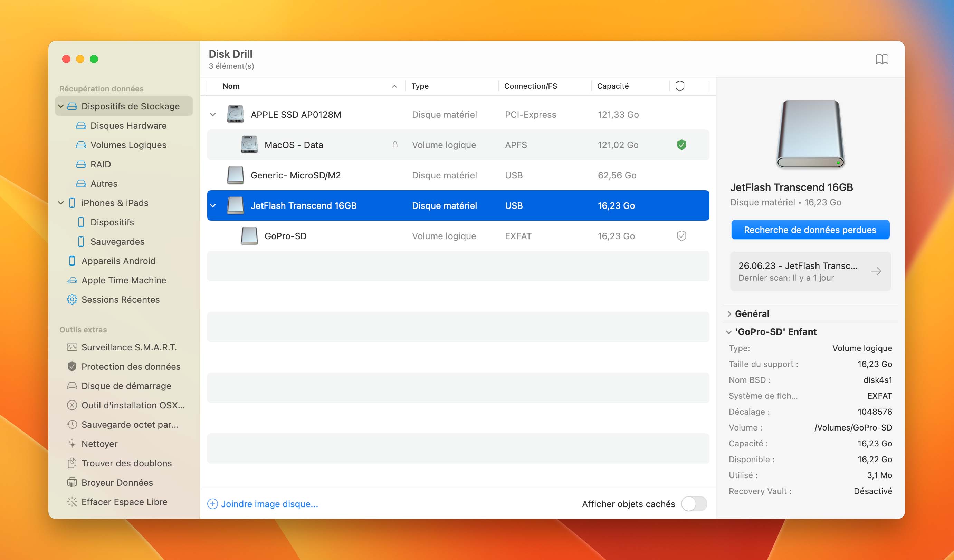Open the Effacer Espace Libre tool

point(124,501)
